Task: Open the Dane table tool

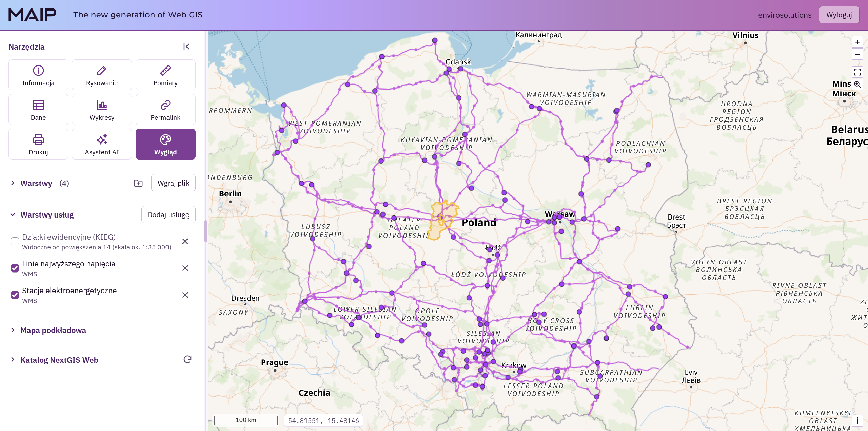Action: pos(38,110)
